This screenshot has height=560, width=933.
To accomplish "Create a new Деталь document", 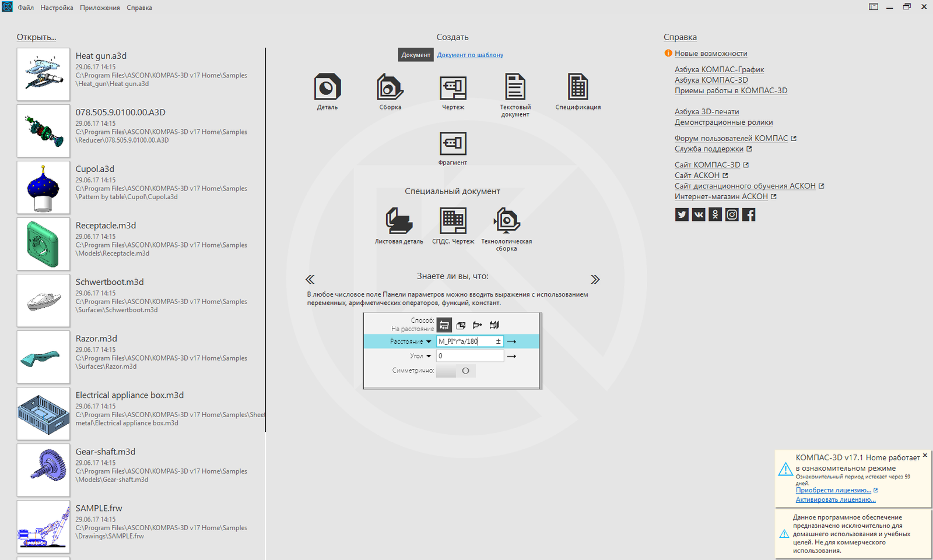I will 327,87.
